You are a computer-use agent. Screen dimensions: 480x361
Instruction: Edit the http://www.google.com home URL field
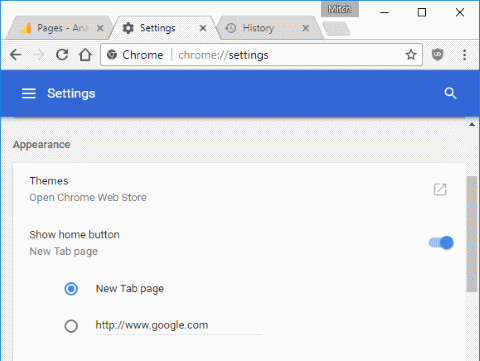(x=179, y=325)
